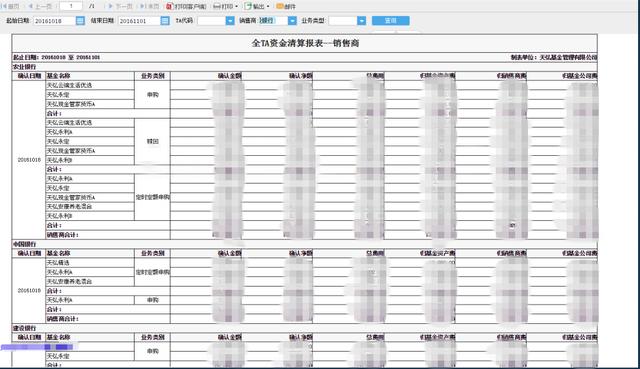Click the PDF client print icon
The image size is (640, 369).
tap(169, 6)
